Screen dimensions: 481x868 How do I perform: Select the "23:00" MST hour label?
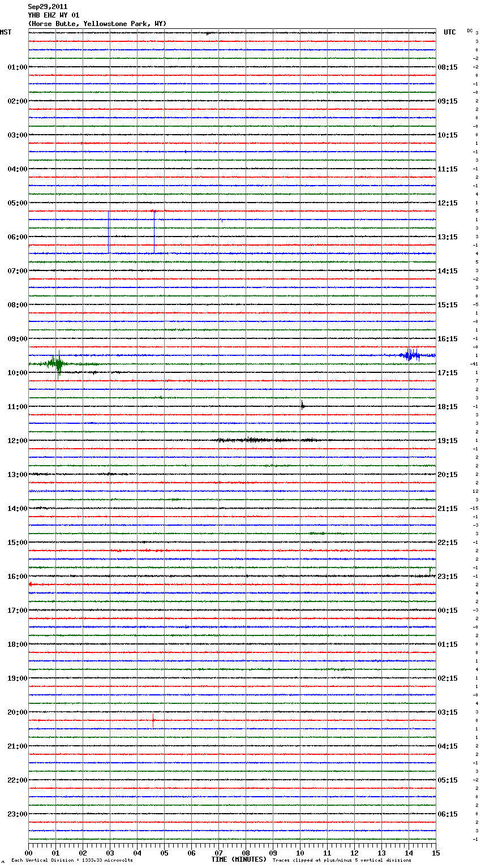pos(18,814)
